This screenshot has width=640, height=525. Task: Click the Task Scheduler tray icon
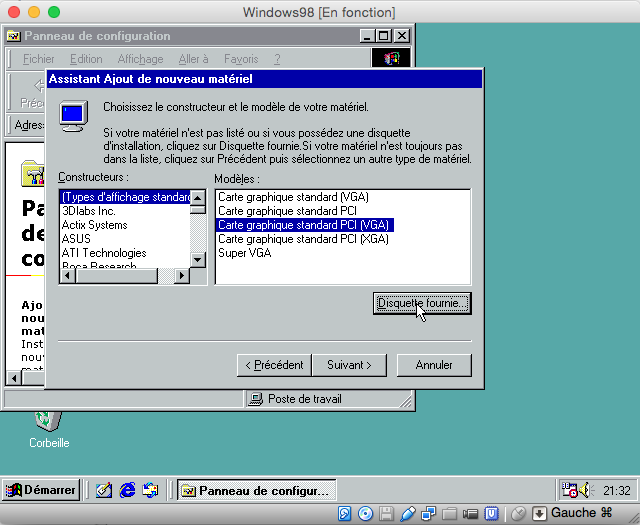tap(569, 490)
